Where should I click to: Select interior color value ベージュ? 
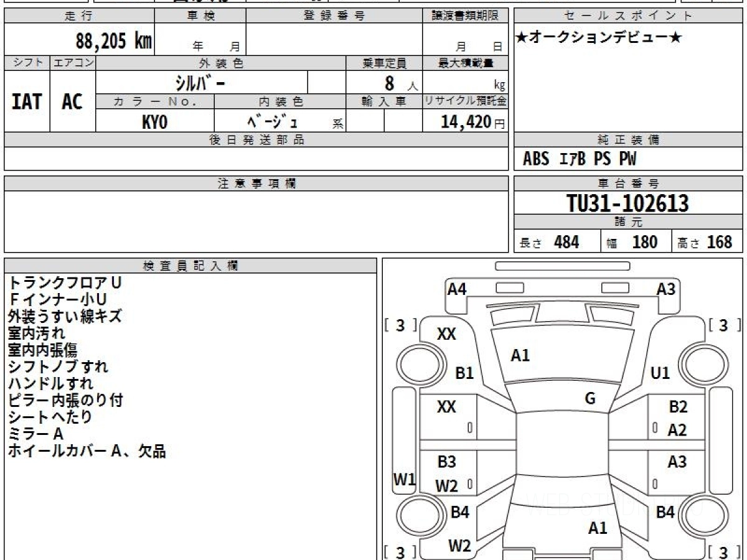click(x=273, y=121)
